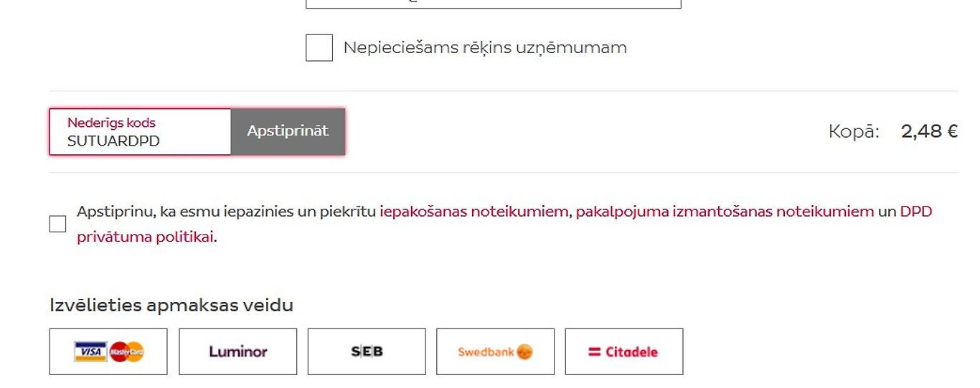Enable company invoice checkbox
This screenshot has width=980, height=388.
tap(319, 48)
